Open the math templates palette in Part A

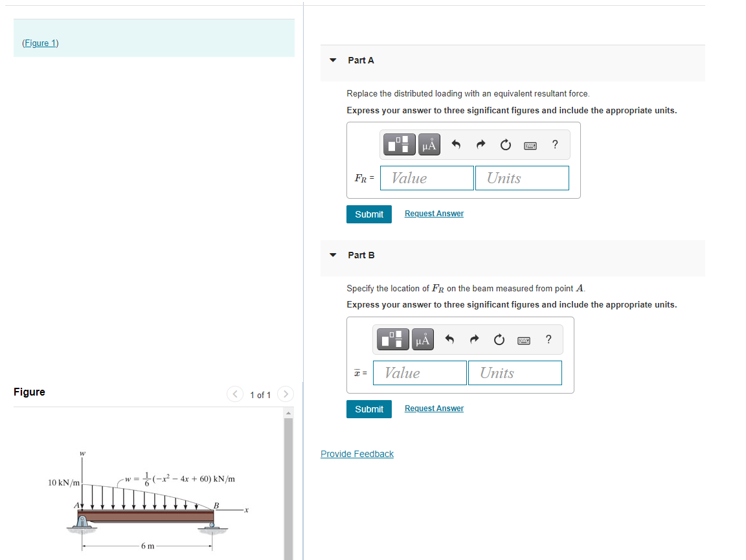click(x=400, y=144)
